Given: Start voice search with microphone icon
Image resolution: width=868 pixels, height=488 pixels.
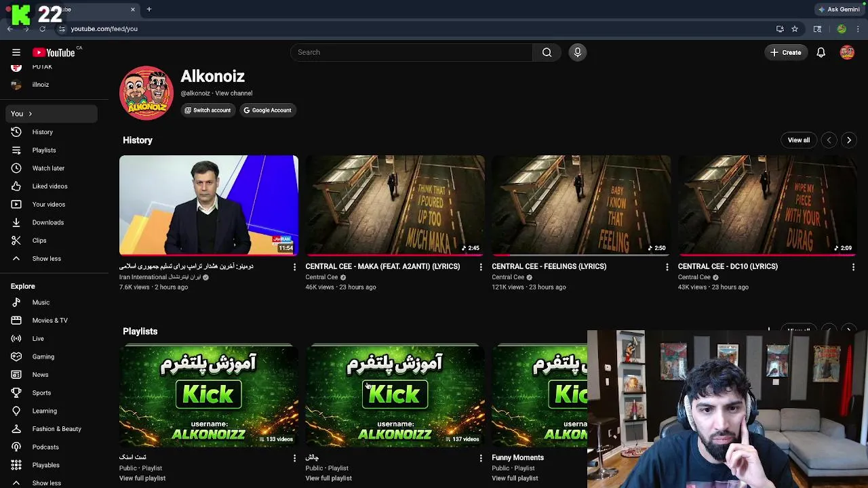Looking at the screenshot, I should pyautogui.click(x=578, y=52).
